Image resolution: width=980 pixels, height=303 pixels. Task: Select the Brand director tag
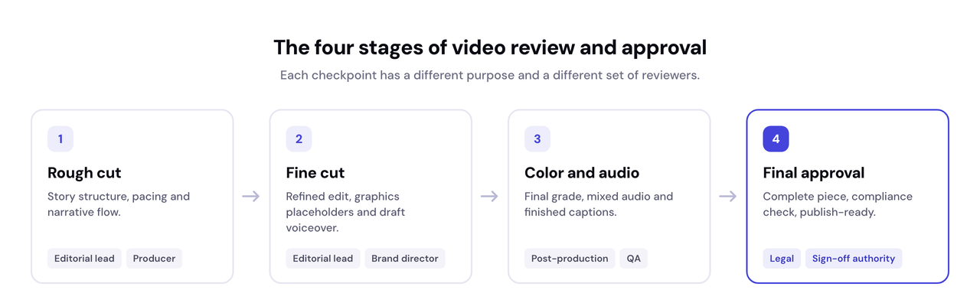tap(405, 259)
